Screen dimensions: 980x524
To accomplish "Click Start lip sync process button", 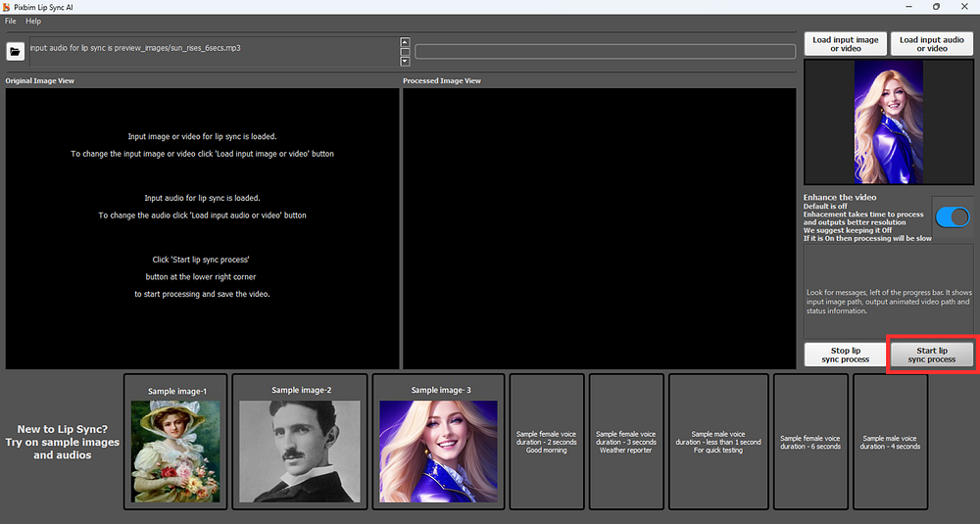I will [x=931, y=355].
